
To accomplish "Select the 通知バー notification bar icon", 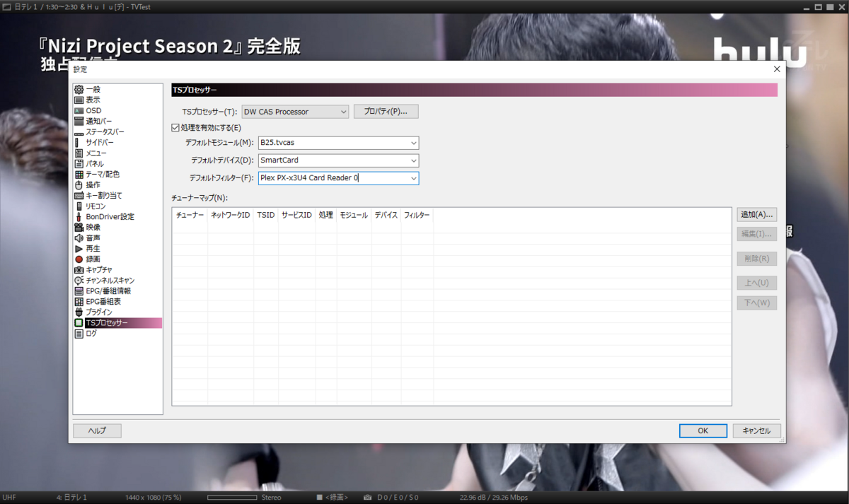I will coord(79,122).
